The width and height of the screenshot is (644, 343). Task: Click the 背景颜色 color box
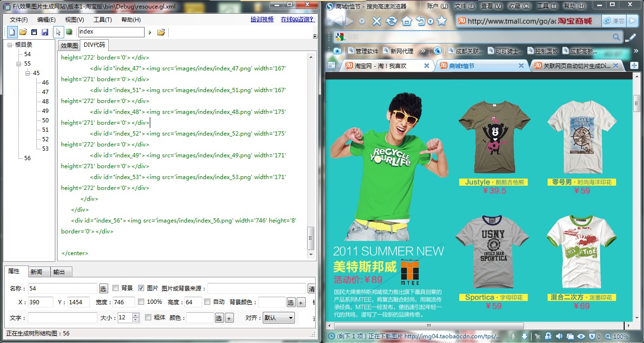[x=272, y=302]
